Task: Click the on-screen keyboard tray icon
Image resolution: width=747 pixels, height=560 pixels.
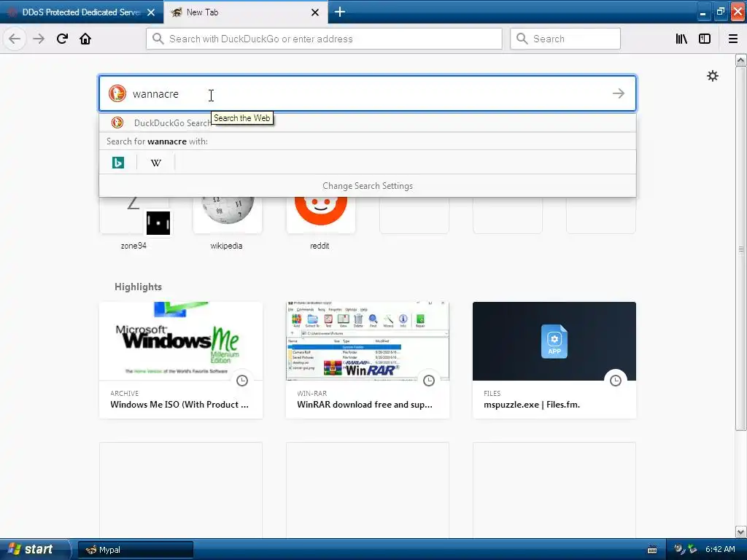Action: [652, 550]
